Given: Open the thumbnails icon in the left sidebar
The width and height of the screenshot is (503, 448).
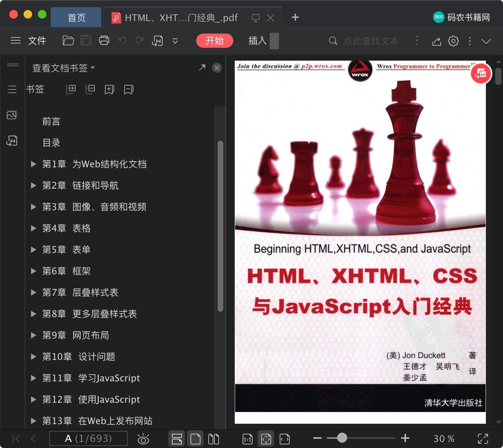Looking at the screenshot, I should click(12, 115).
